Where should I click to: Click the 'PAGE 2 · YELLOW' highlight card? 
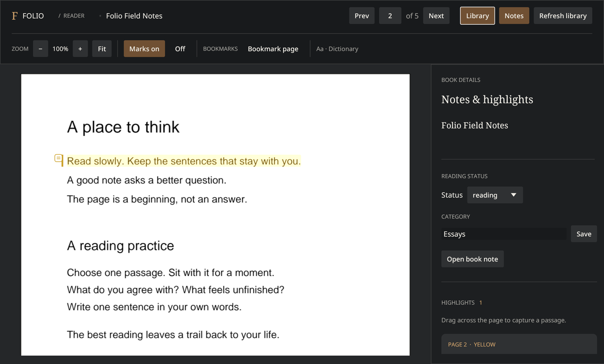(519, 344)
